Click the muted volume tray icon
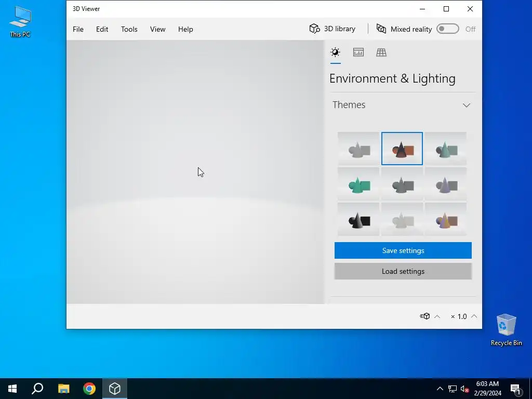 tap(465, 389)
